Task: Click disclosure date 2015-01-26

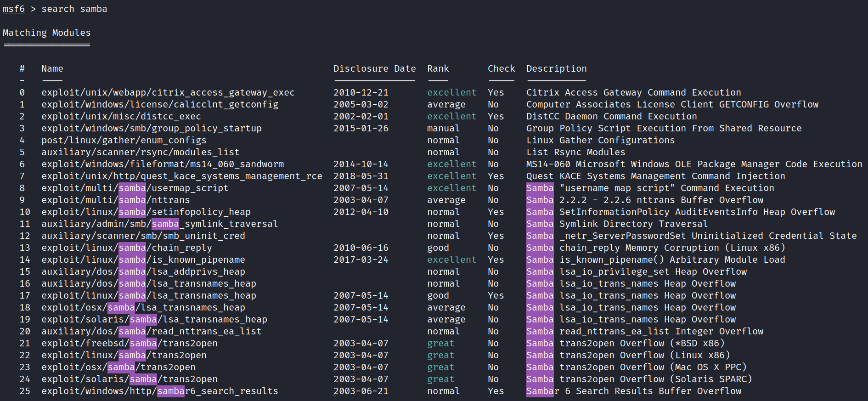Action: coord(361,128)
